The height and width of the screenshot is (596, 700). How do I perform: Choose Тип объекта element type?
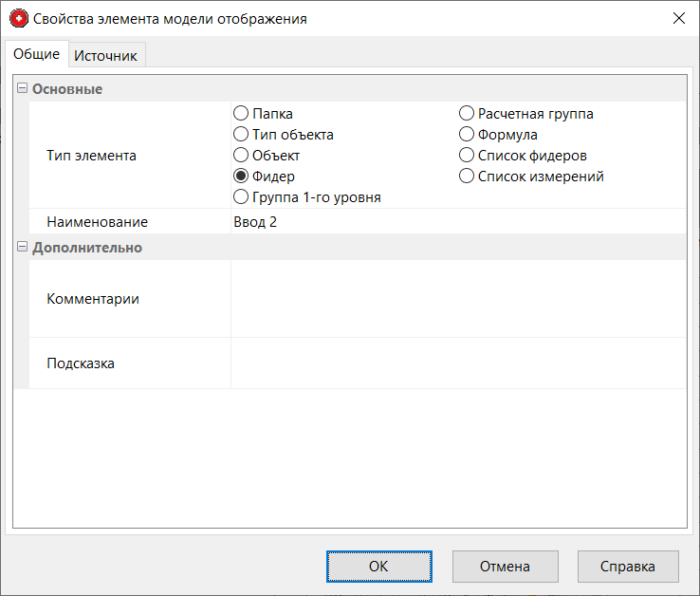pos(241,135)
